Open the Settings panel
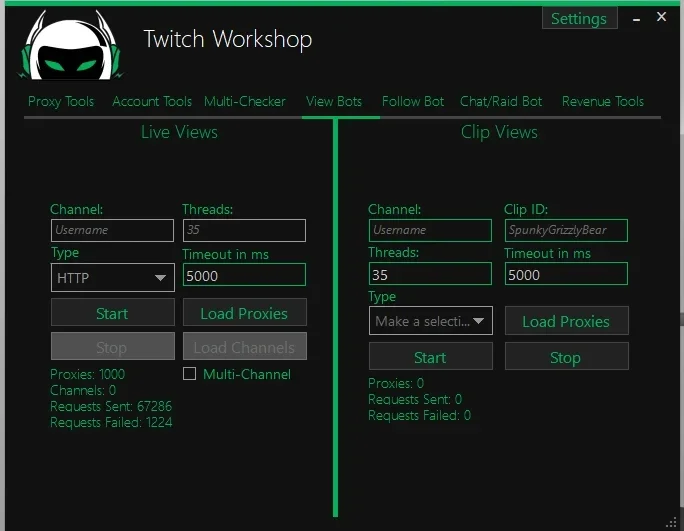The image size is (684, 531). pos(579,18)
